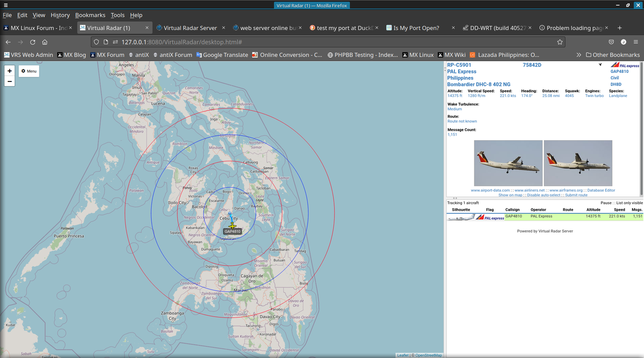Image resolution: width=644 pixels, height=358 pixels.
Task: Click Disable auto-select link
Action: tap(544, 195)
